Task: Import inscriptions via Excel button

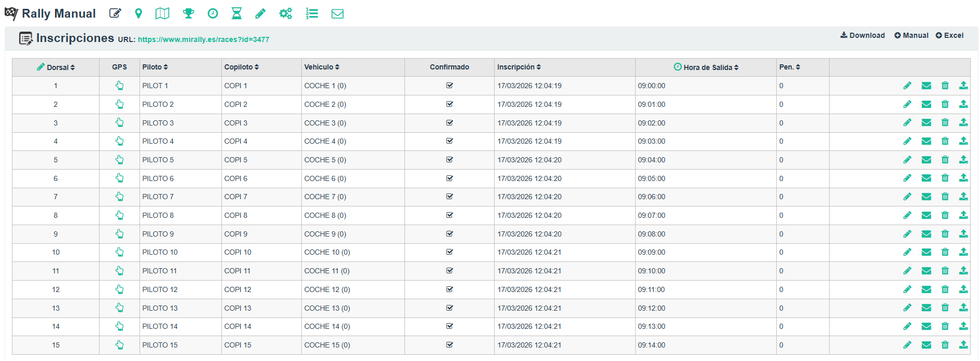Action: tap(949, 35)
